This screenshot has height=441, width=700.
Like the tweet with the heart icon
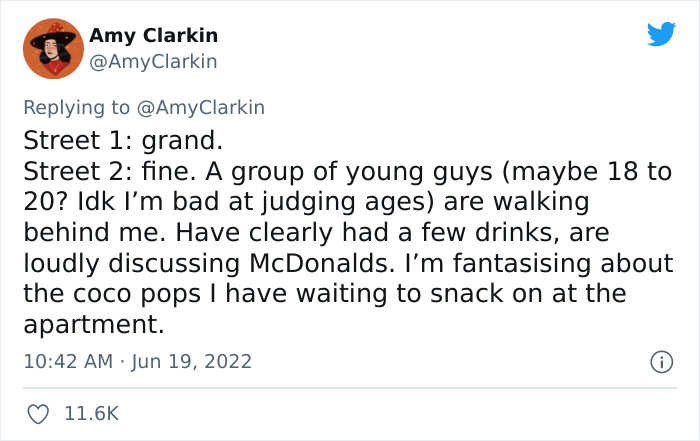38,414
